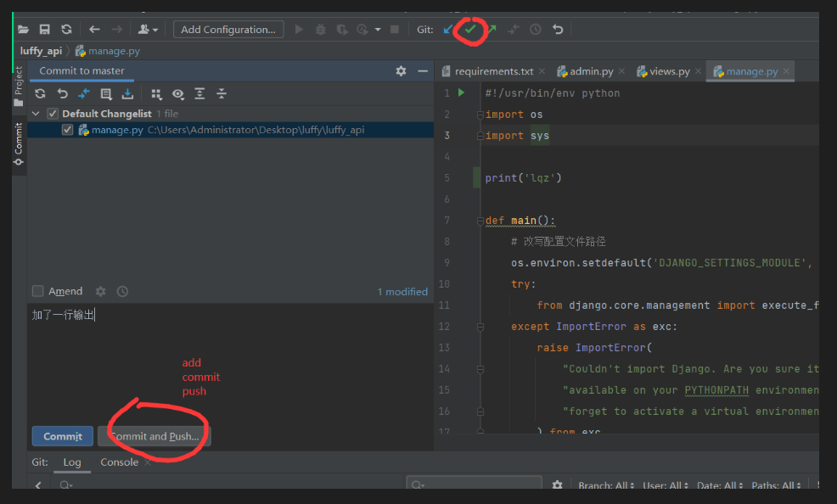Open the Date: All filter dropdown
The height and width of the screenshot is (504, 837).
[x=720, y=485]
